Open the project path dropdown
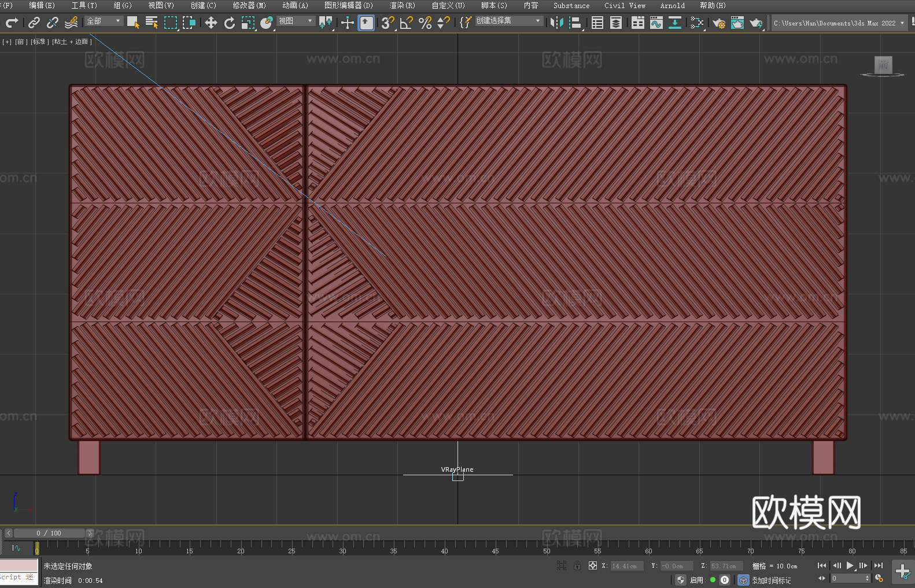 tap(839, 23)
